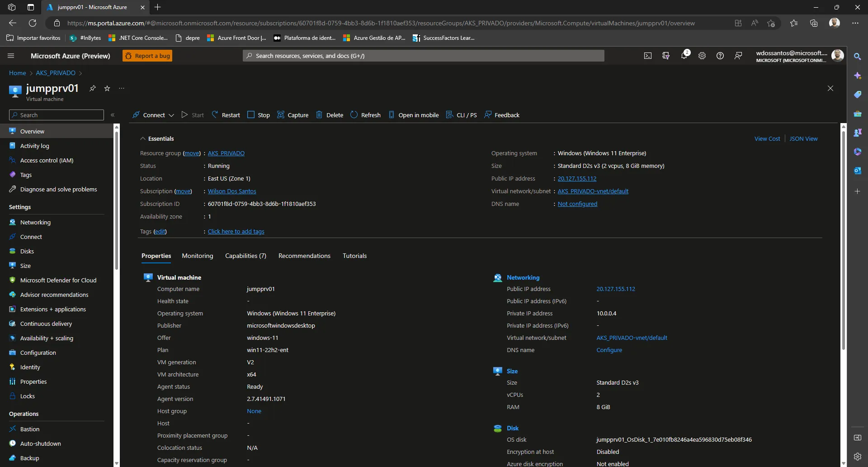The height and width of the screenshot is (467, 868).
Task: Pin jumpprv01 to dashboard
Action: pos(93,88)
